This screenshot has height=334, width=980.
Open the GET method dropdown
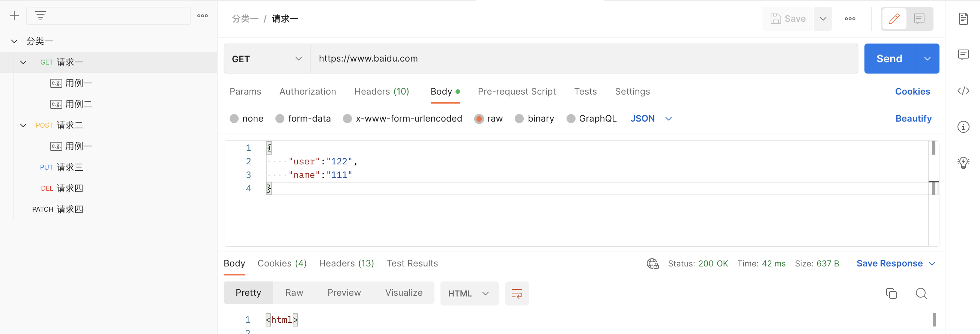pos(267,59)
